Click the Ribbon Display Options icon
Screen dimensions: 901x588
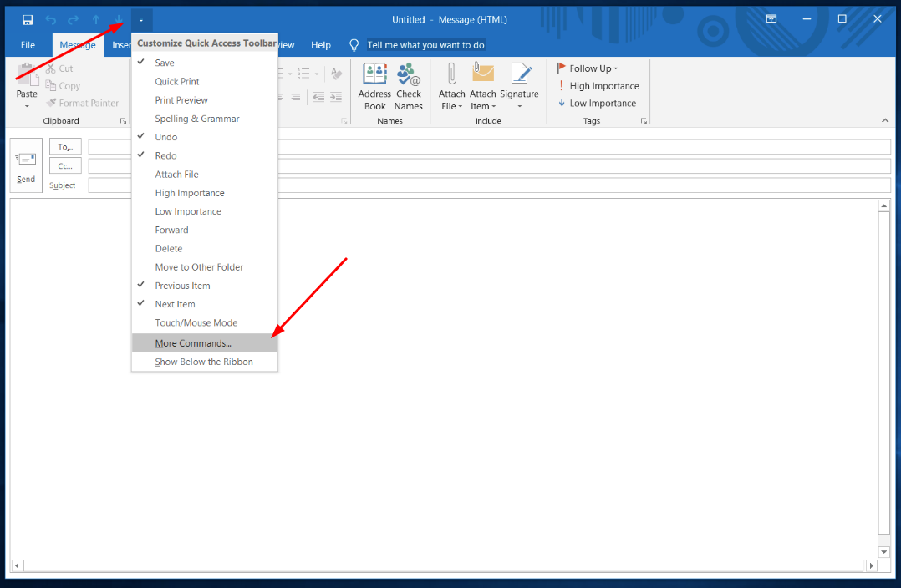point(771,19)
